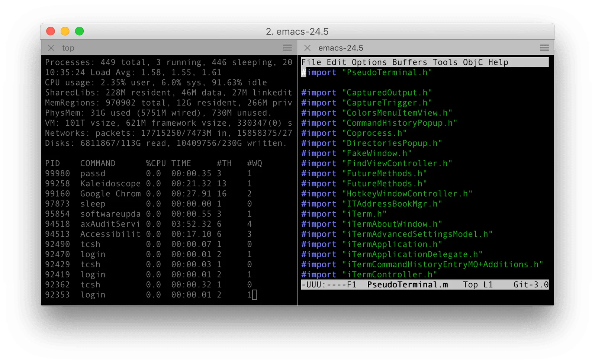
Task: Close the emacs-24.5 tab with X icon
Action: click(308, 48)
